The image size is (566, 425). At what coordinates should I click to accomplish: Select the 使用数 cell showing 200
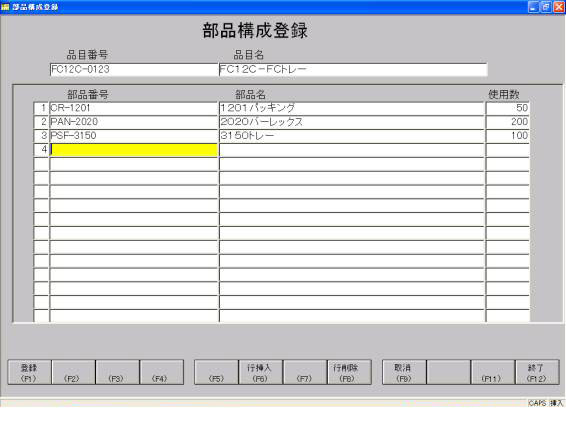(x=508, y=122)
